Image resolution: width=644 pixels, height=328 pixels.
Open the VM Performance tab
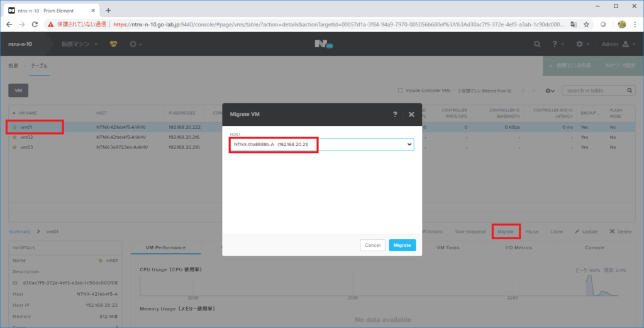pos(166,248)
